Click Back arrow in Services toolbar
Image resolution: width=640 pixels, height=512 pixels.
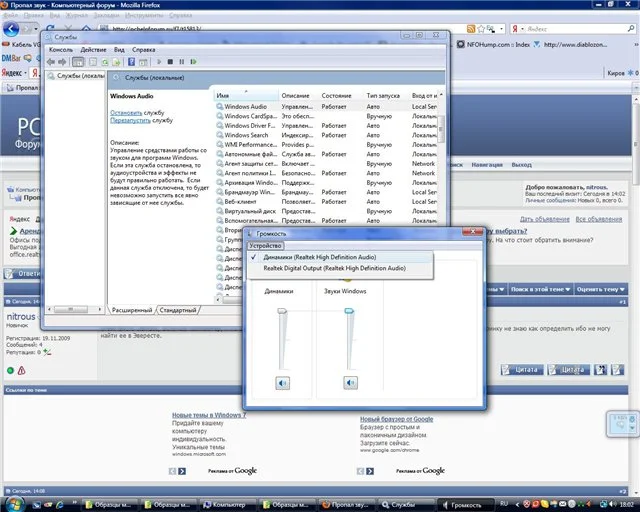coord(51,62)
